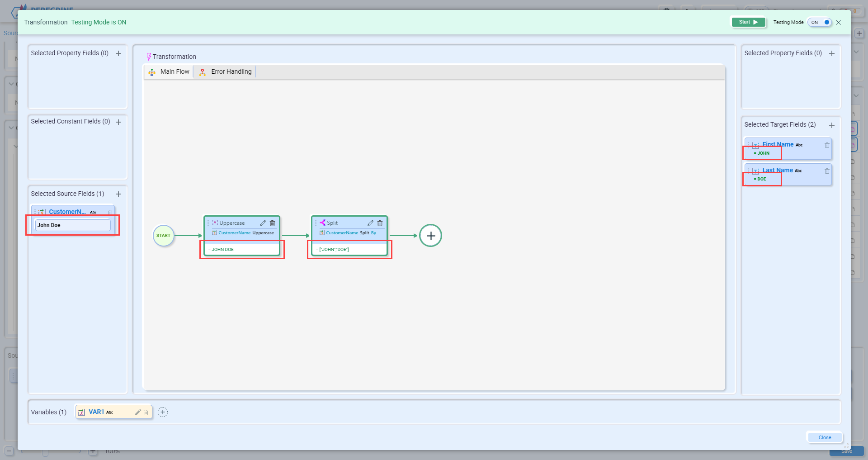868x460 pixels.
Task: Add a source field with plus icon
Action: 118,194
